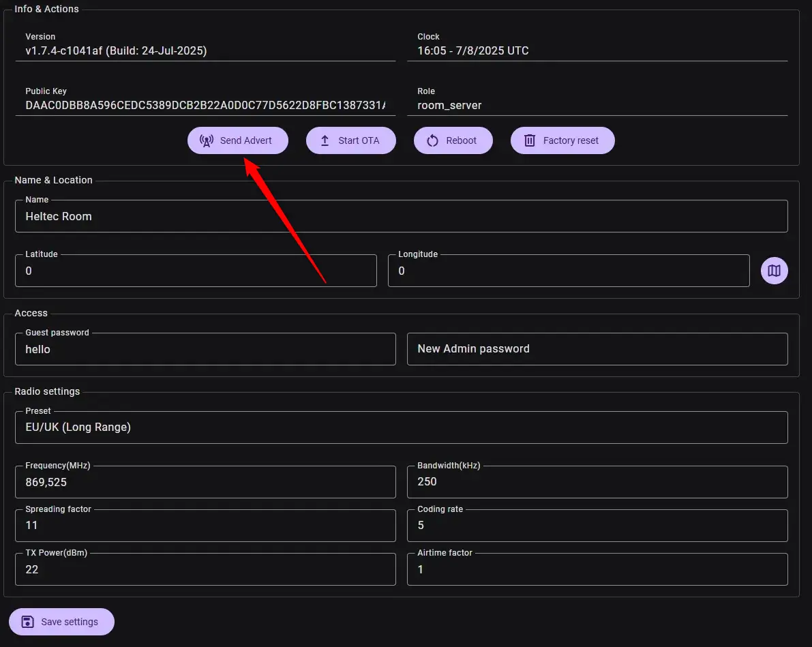Edit the Name field Heltec Room

pos(401,217)
